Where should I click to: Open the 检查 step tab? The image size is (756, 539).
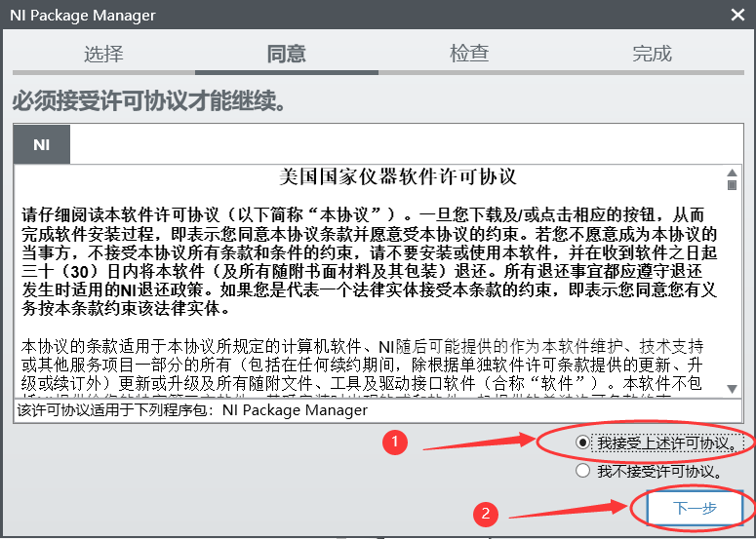(469, 53)
